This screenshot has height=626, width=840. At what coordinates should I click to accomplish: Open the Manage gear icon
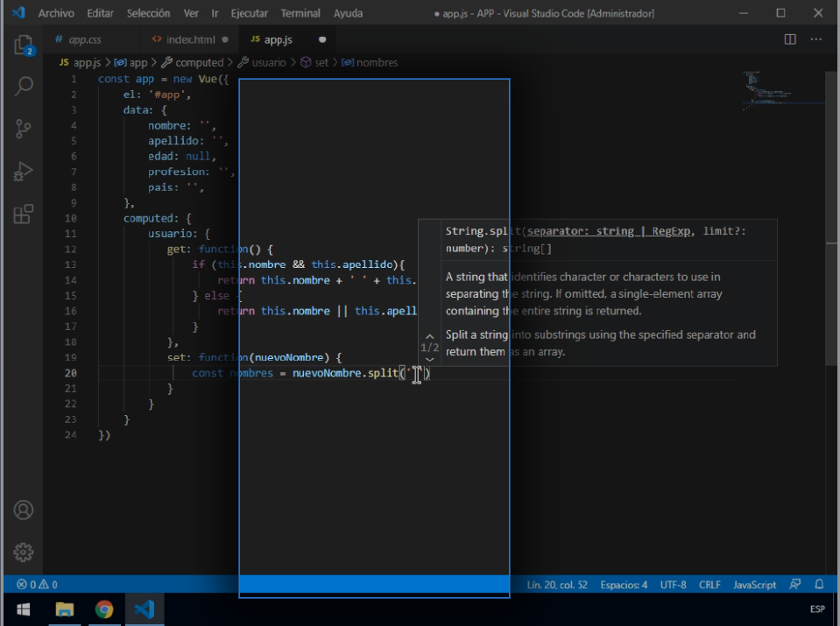pos(24,552)
